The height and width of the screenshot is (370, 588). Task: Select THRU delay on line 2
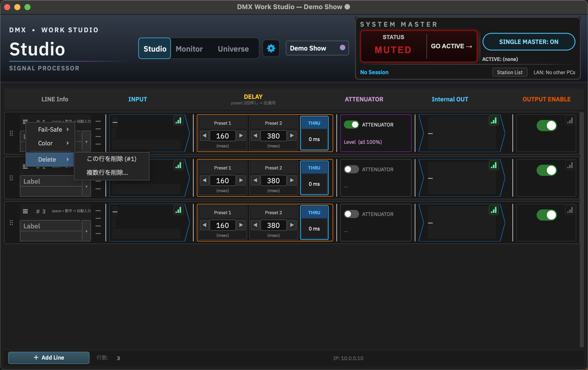[x=314, y=178]
